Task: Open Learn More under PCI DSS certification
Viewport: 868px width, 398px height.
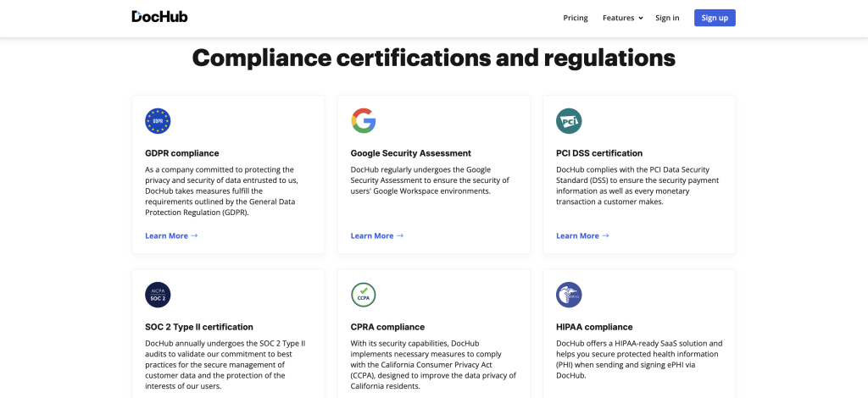Action: [577, 235]
